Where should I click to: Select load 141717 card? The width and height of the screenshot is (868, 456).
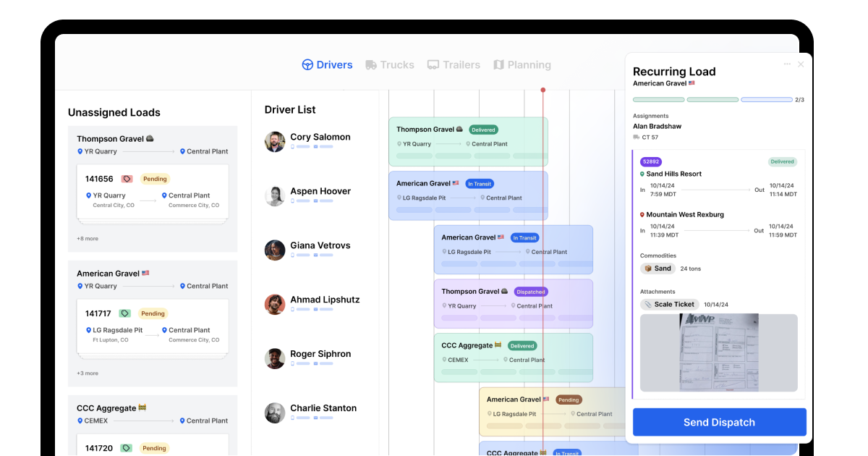153,326
